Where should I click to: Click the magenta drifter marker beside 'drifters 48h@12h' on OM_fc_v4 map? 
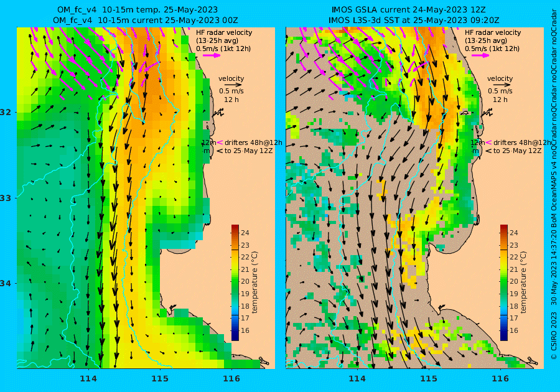click(220, 142)
